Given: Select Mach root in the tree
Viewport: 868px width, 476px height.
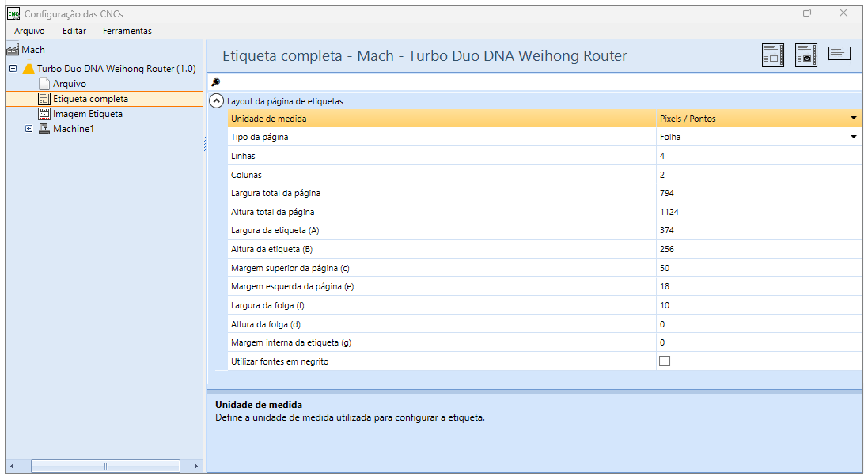Looking at the screenshot, I should pyautogui.click(x=33, y=50).
